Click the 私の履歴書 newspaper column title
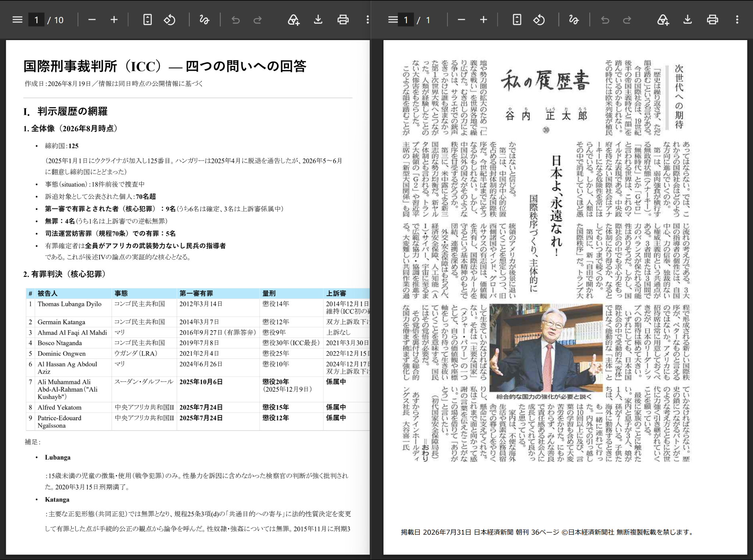The width and height of the screenshot is (753, 560). tap(545, 81)
